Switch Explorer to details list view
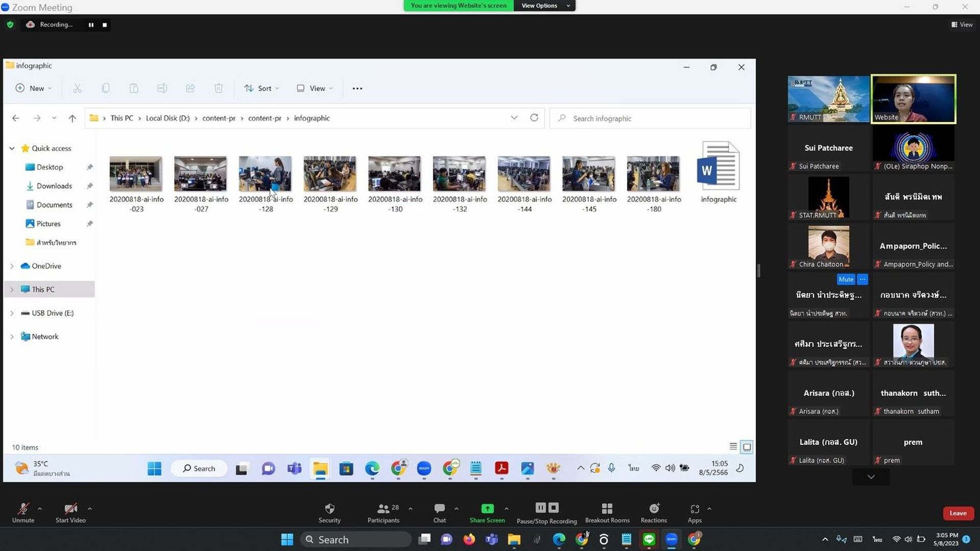980x551 pixels. pos(733,447)
